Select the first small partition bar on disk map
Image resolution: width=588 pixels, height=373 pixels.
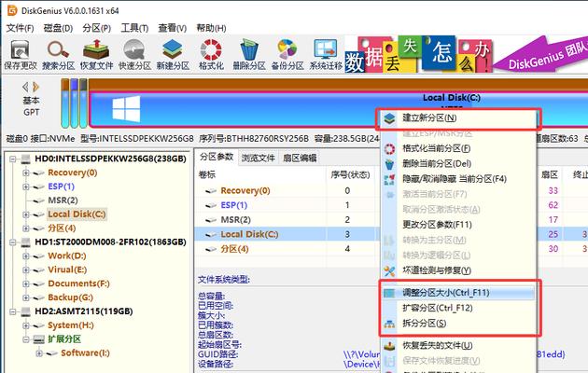[65, 104]
